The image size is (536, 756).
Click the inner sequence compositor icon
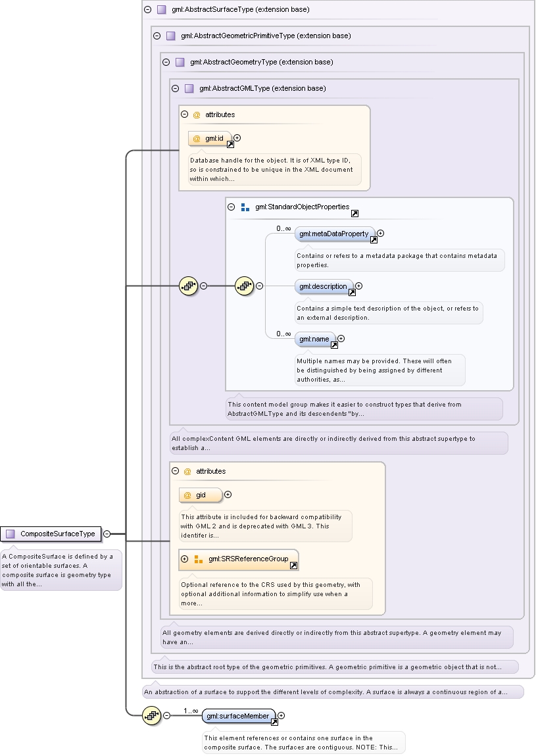(x=245, y=286)
